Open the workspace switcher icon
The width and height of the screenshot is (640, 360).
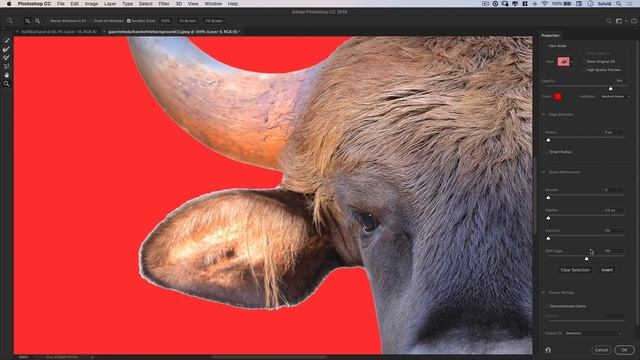click(x=620, y=21)
